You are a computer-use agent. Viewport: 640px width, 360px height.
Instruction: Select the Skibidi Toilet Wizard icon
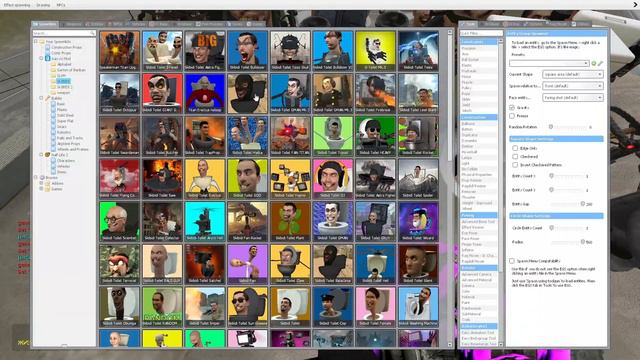click(418, 221)
